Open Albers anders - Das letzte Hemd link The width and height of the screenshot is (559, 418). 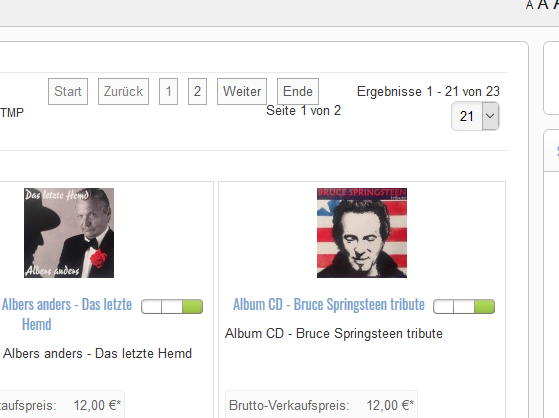(67, 314)
